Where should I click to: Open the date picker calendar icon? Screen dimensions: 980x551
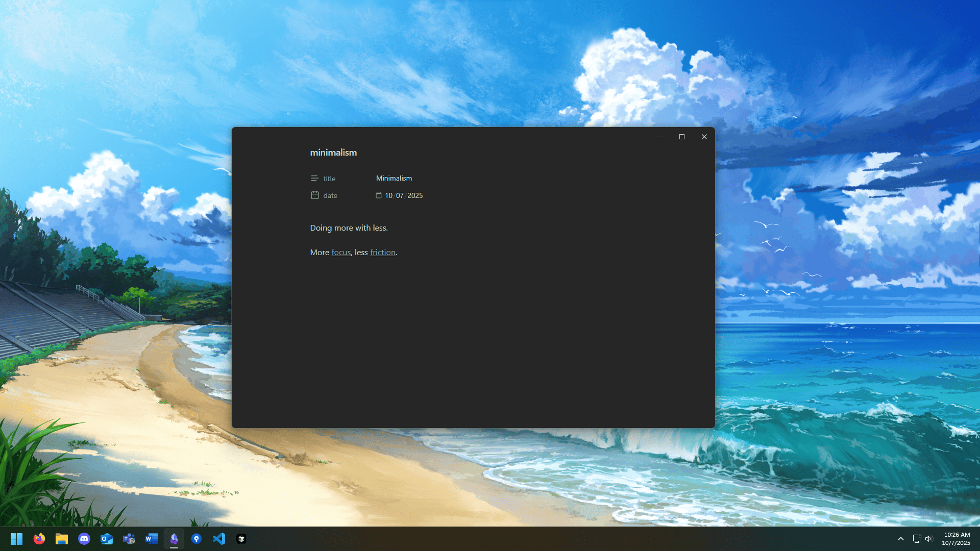[x=379, y=195]
